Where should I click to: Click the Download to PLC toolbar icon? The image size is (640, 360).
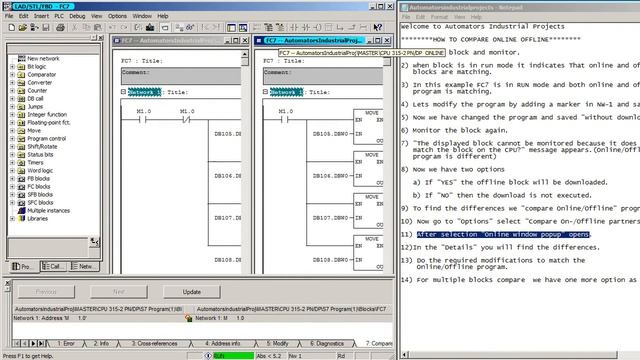click(150, 27)
